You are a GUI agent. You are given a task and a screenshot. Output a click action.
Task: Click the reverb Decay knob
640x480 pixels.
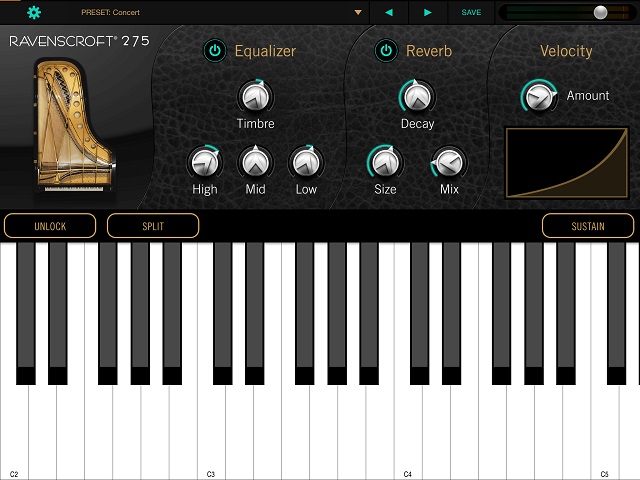coord(417,97)
